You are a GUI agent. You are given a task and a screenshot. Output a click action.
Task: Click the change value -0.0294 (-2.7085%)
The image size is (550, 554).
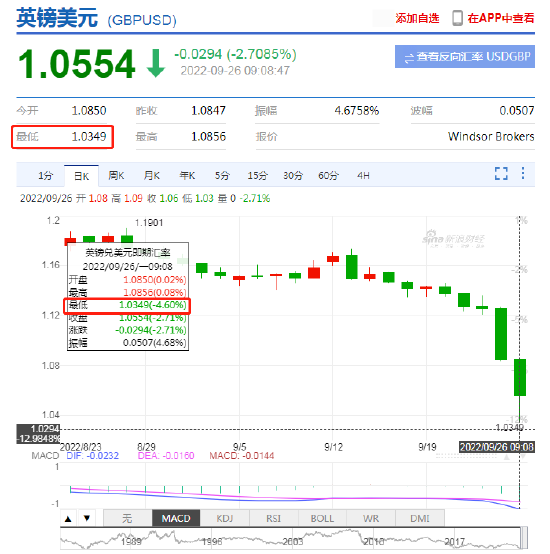click(x=235, y=54)
